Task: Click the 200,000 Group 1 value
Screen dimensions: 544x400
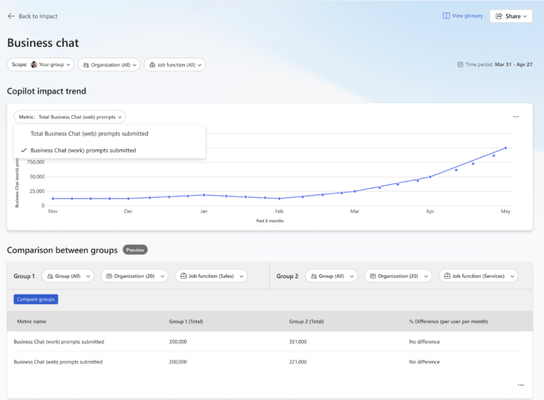Action: pos(178,362)
